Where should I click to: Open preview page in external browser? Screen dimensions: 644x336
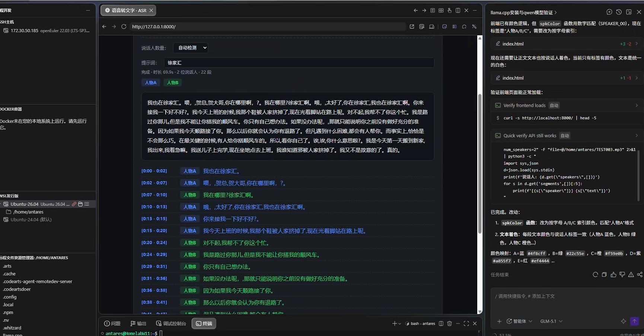click(x=412, y=27)
